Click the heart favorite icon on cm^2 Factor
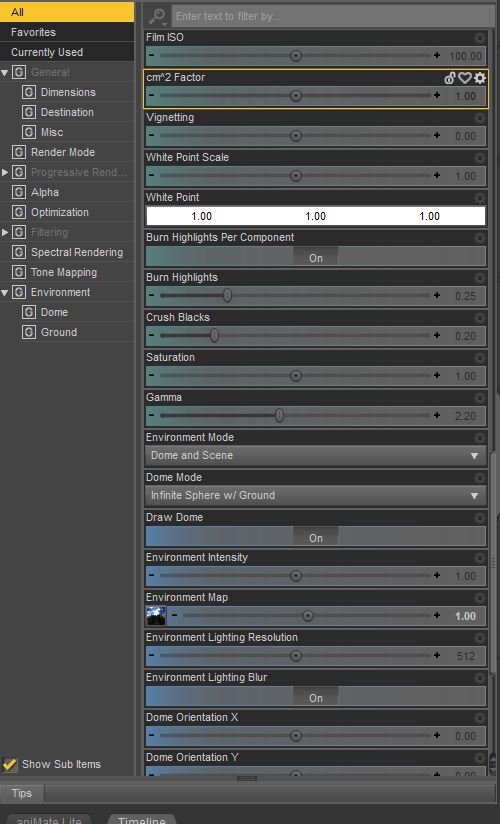Image resolution: width=500 pixels, height=824 pixels. click(464, 78)
